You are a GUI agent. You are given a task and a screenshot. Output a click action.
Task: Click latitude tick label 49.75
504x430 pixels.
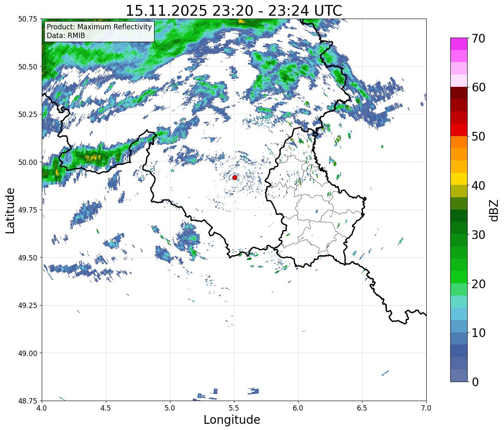point(28,210)
